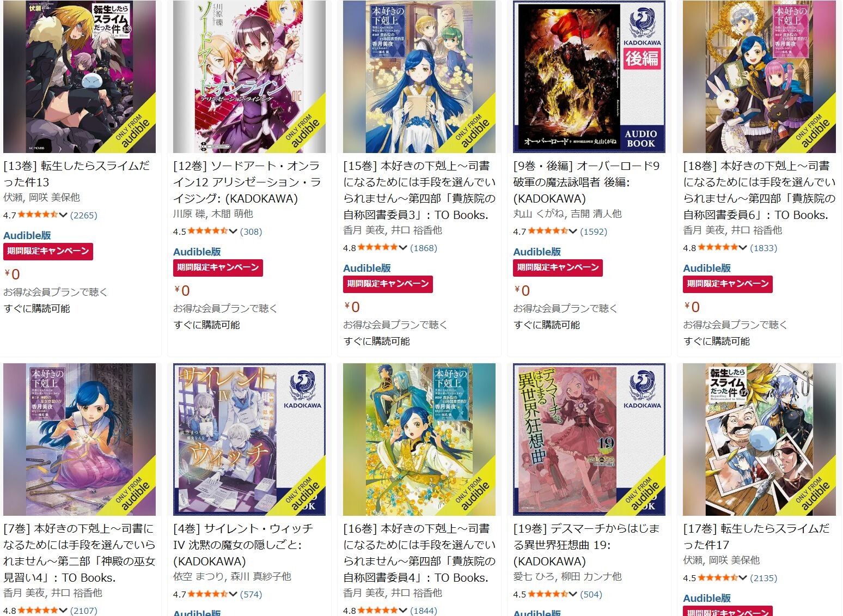843x616 pixels.
Task: Expand rating chevron for スライムだった件17
Action: pyautogui.click(x=743, y=578)
